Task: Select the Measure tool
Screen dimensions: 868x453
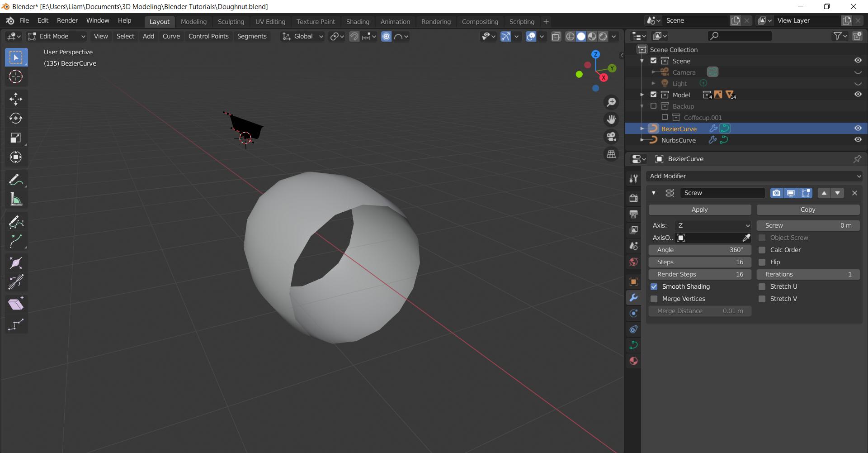Action: 16,199
